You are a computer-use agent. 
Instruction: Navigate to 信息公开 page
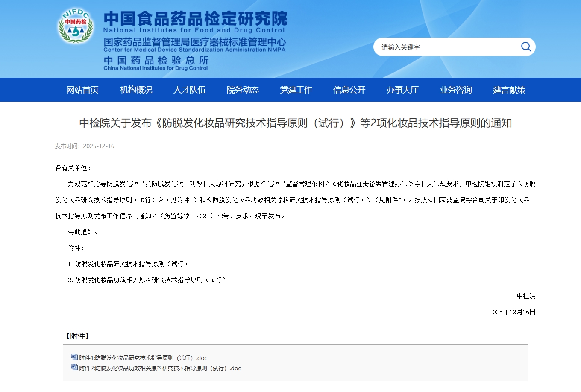[349, 90]
